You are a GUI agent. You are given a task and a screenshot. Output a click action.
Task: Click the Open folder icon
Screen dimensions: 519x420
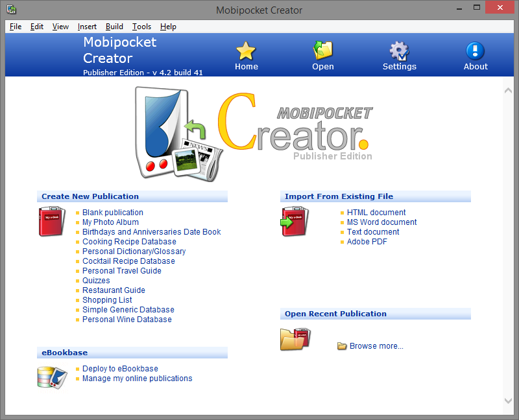coord(322,51)
